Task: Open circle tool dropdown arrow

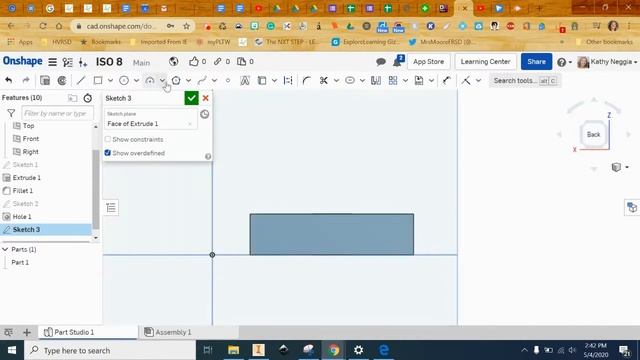Action: point(136,80)
